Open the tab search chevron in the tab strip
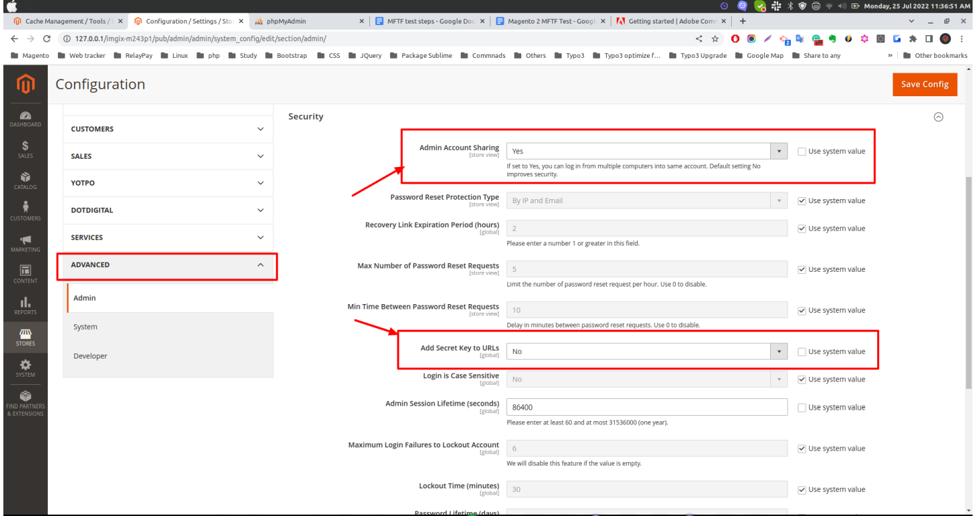980x516 pixels. tap(913, 21)
